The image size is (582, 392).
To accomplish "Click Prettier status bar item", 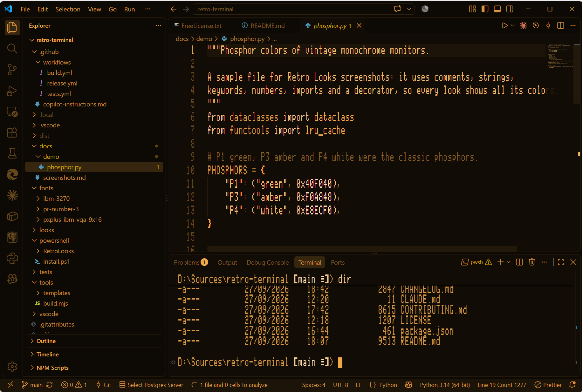I will 548,385.
